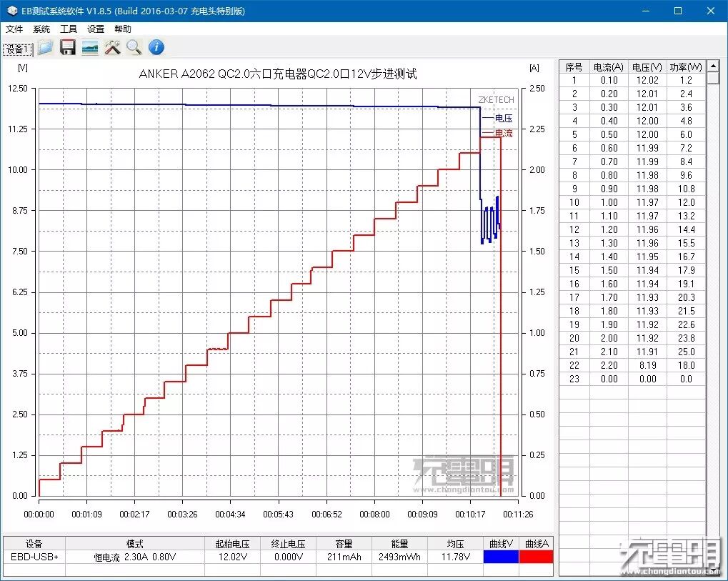Open the 设置 menu

click(x=96, y=29)
